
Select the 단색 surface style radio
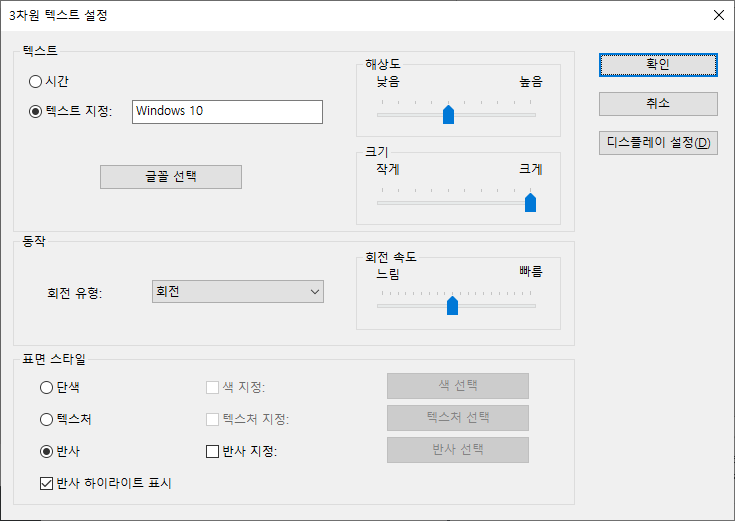coord(46,387)
